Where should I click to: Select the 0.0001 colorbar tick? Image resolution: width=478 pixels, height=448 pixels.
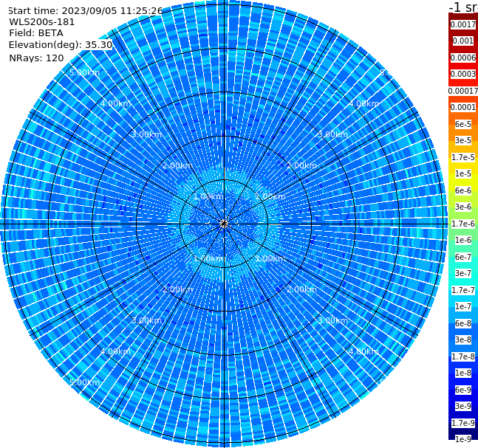463,107
